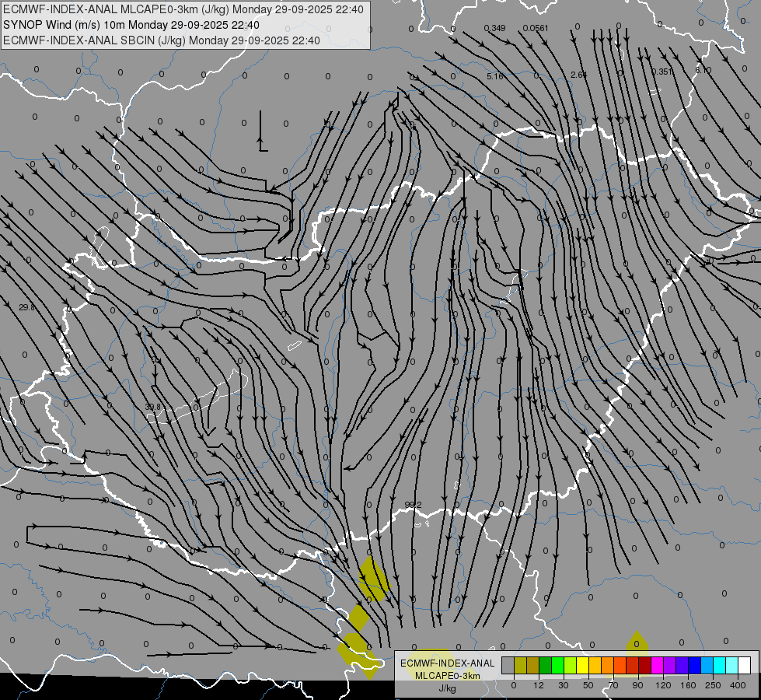Click the '30' legend tick label
The height and width of the screenshot is (700, 761).
[564, 685]
